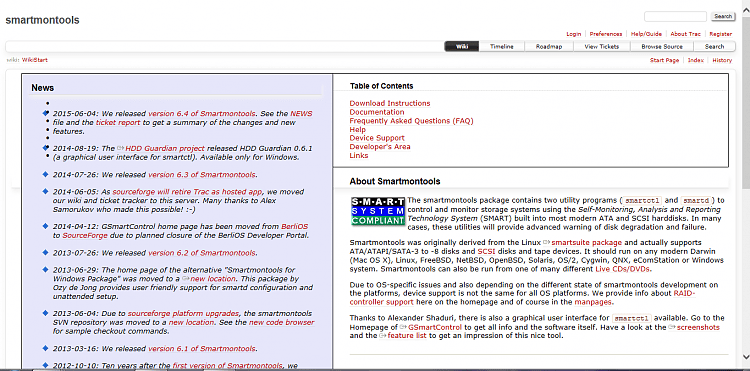Open the NEWS file link
The width and height of the screenshot is (750, 371).
point(301,114)
